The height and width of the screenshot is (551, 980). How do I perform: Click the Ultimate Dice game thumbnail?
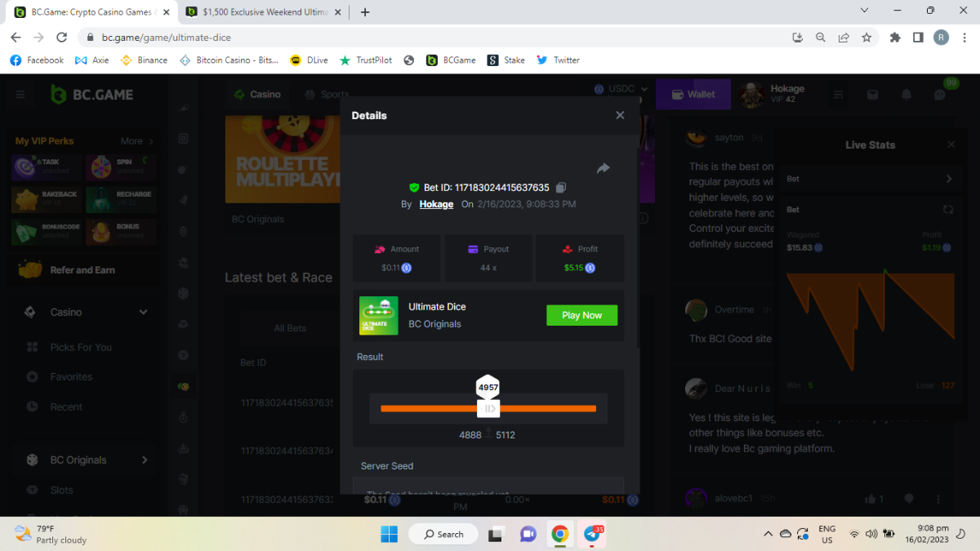tap(379, 315)
